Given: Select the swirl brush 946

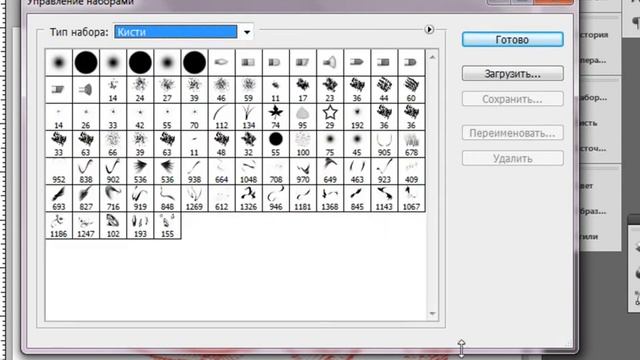Looking at the screenshot, I should click(x=276, y=198).
